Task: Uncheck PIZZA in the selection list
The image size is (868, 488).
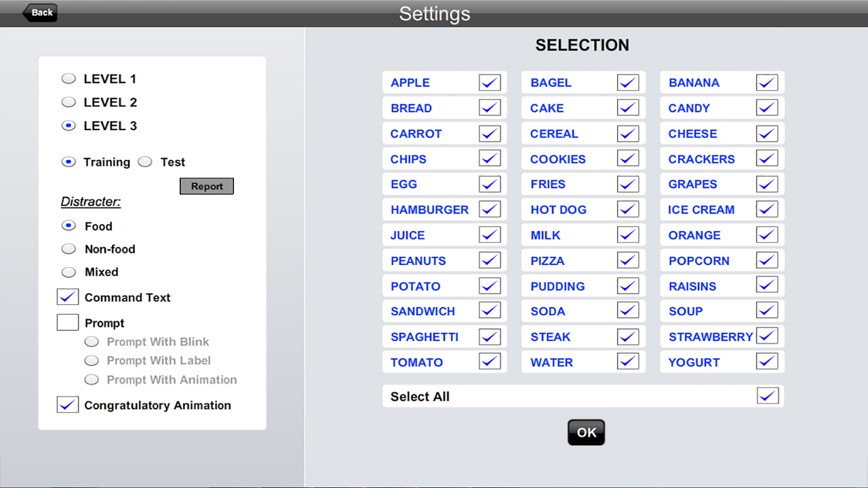Action: click(628, 260)
